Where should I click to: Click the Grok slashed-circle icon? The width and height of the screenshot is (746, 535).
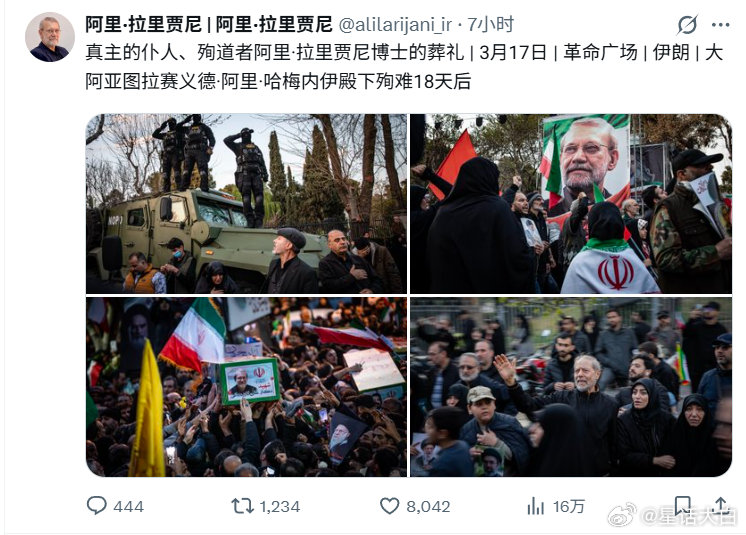point(687,25)
